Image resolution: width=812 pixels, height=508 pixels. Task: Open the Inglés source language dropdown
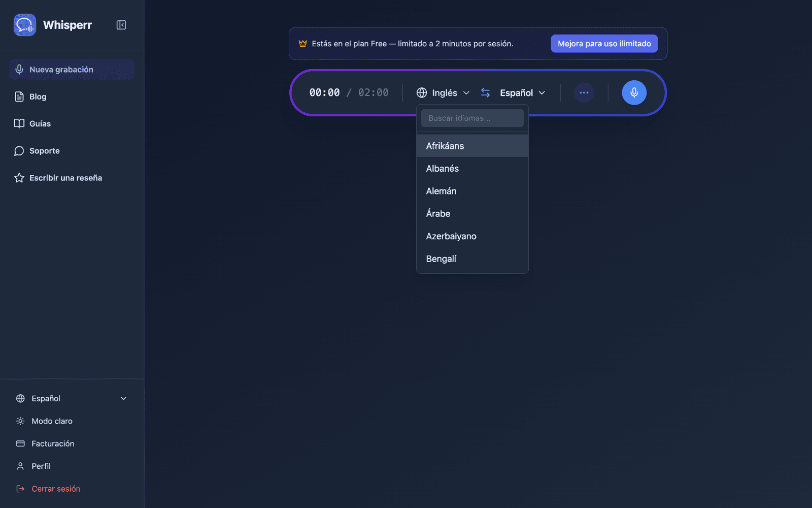point(444,93)
